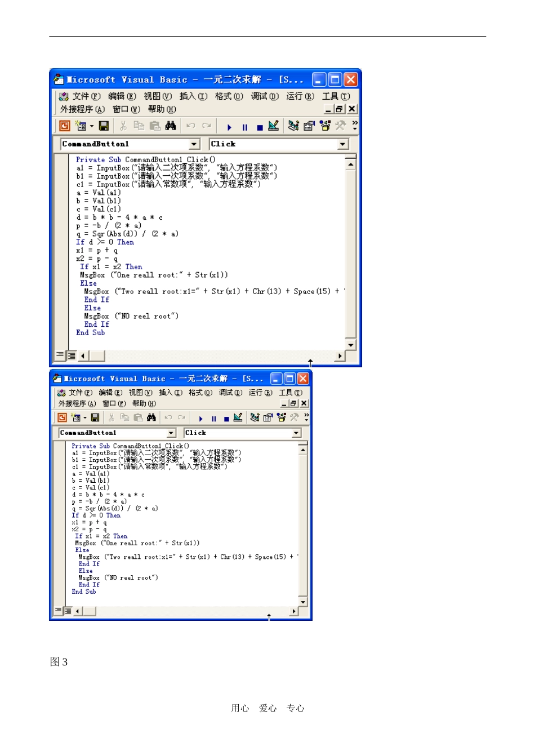Open Object Browser icon in lower window
The height and width of the screenshot is (756, 535).
[281, 417]
